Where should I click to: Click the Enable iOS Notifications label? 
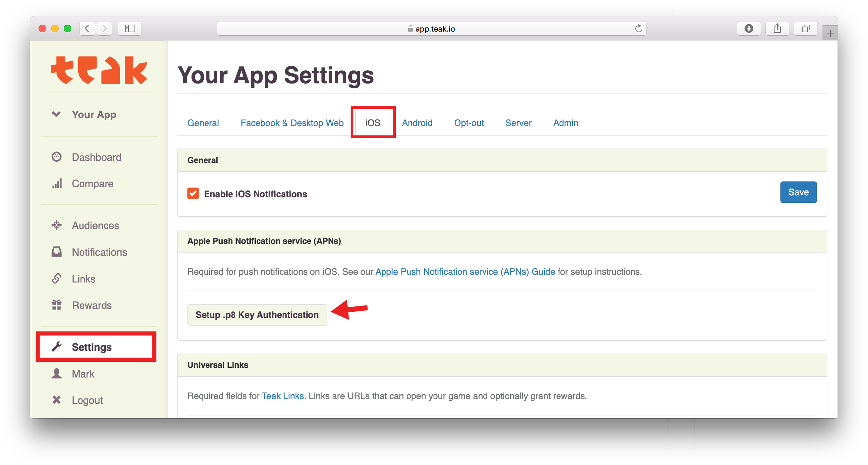point(255,194)
